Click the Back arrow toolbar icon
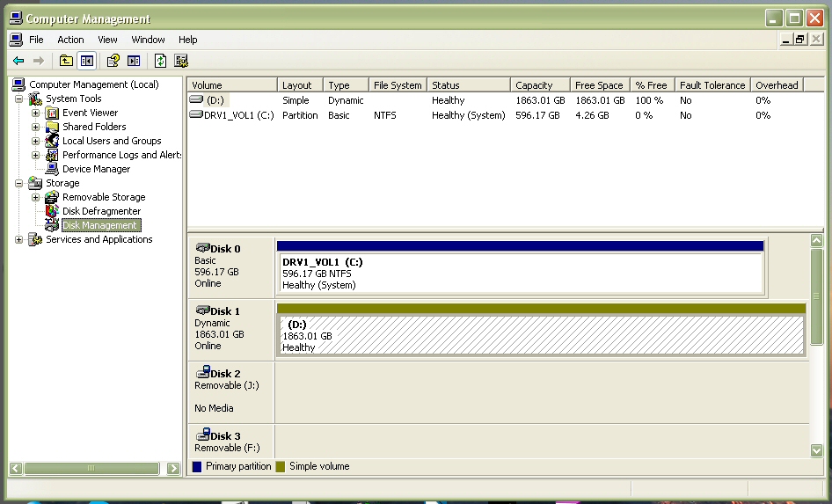This screenshot has width=832, height=504. (x=18, y=61)
